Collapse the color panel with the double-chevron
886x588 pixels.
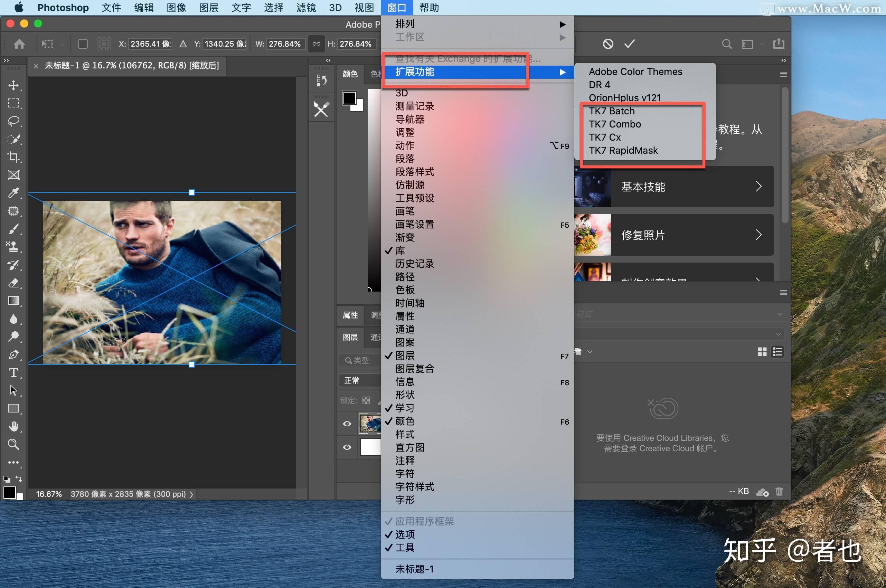pyautogui.click(x=328, y=60)
